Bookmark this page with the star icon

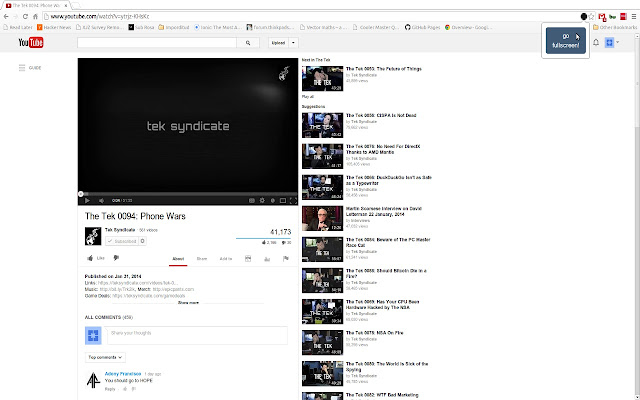point(591,17)
